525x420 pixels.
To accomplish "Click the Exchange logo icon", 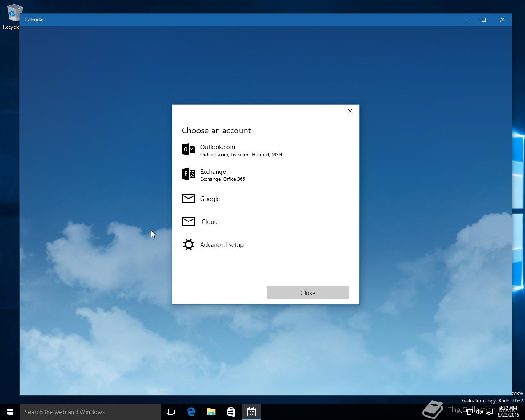I will [x=189, y=174].
